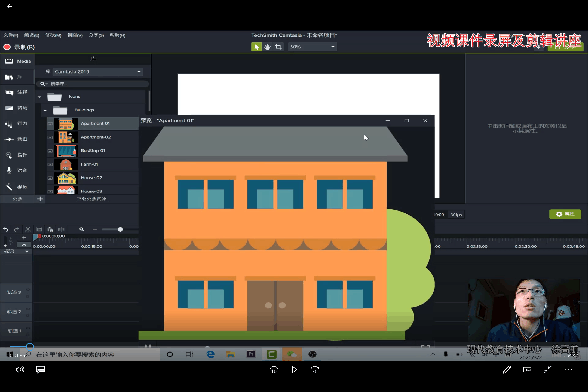Click the 搜索库 search field
The height and width of the screenshot is (392, 588).
[93, 84]
